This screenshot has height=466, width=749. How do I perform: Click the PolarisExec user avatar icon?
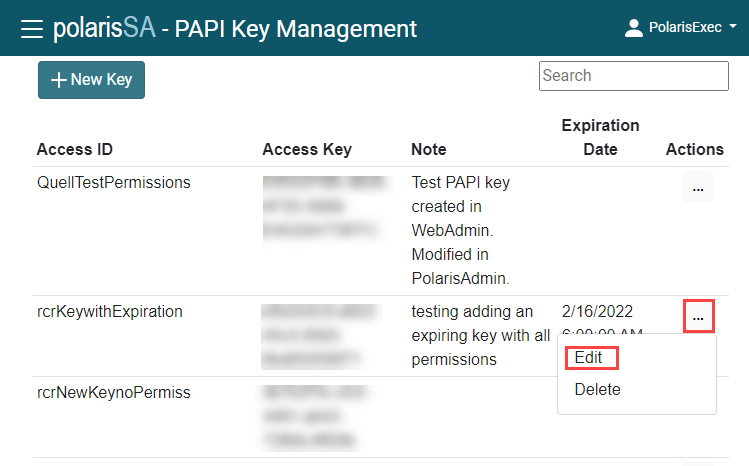tap(633, 28)
